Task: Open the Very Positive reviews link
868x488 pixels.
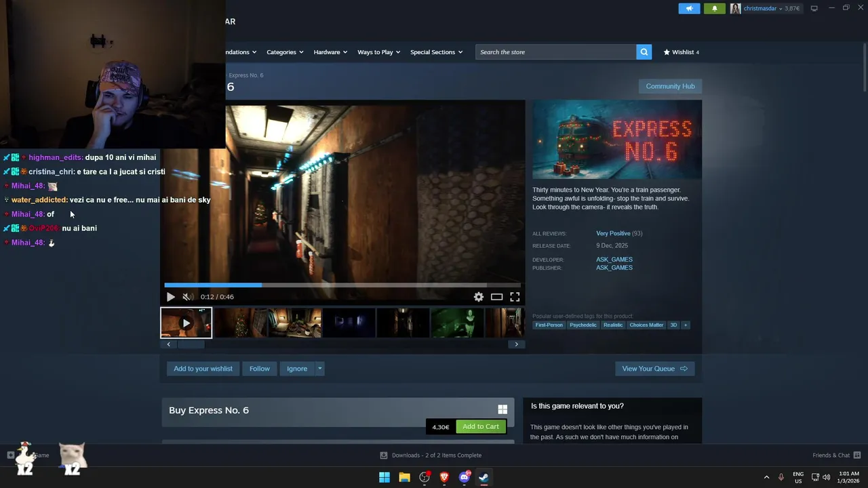Action: coord(613,233)
